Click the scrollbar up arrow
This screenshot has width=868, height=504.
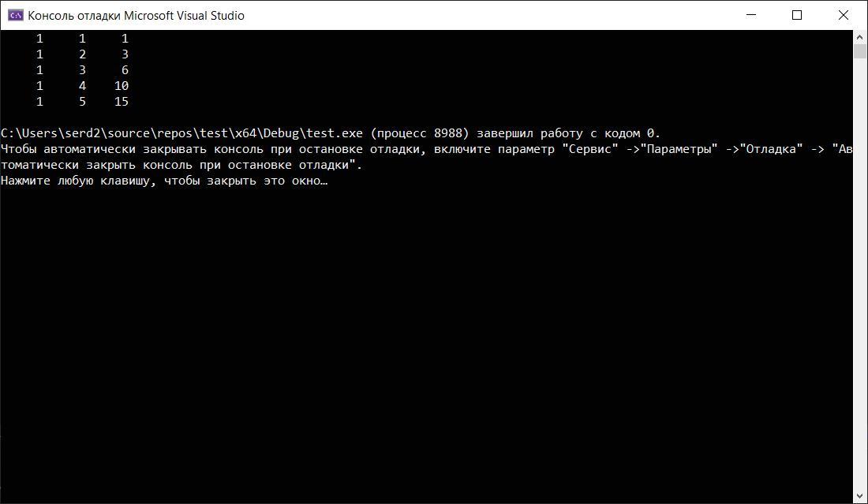(859, 37)
